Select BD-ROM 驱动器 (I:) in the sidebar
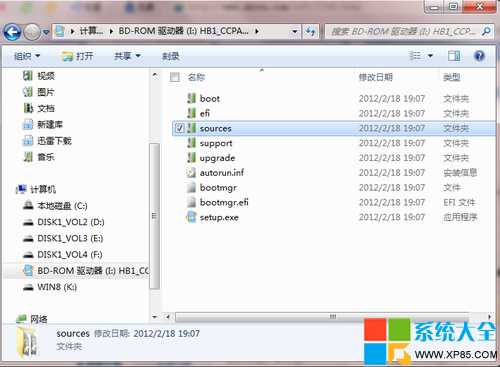Viewport: 500px width, 367px height. click(x=86, y=271)
